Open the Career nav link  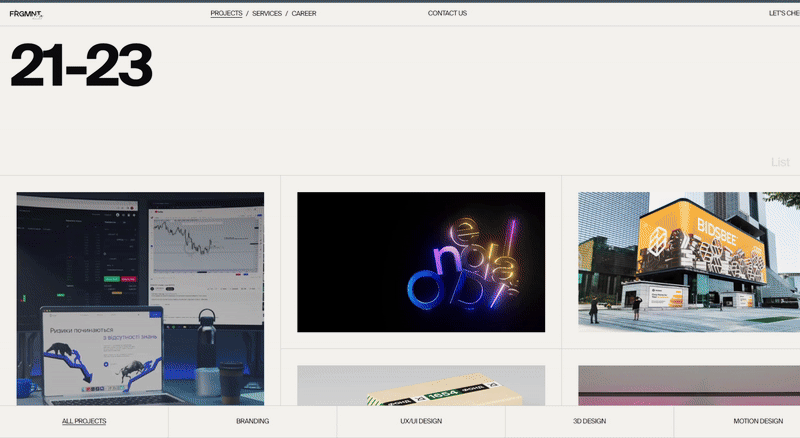[x=304, y=13]
